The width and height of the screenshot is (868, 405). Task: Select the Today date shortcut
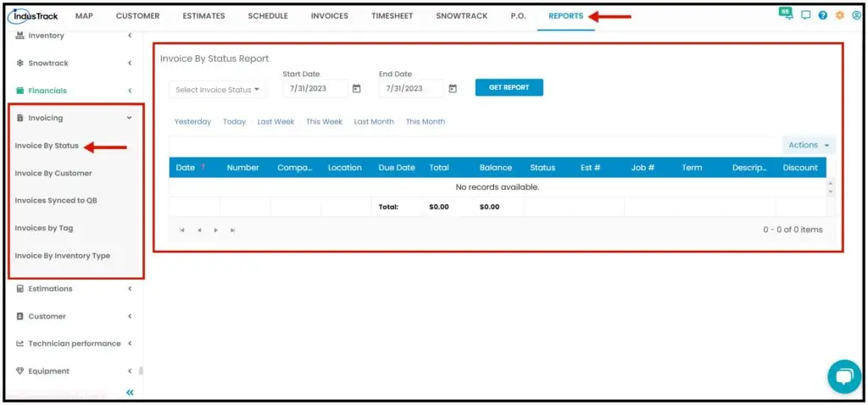coord(234,122)
